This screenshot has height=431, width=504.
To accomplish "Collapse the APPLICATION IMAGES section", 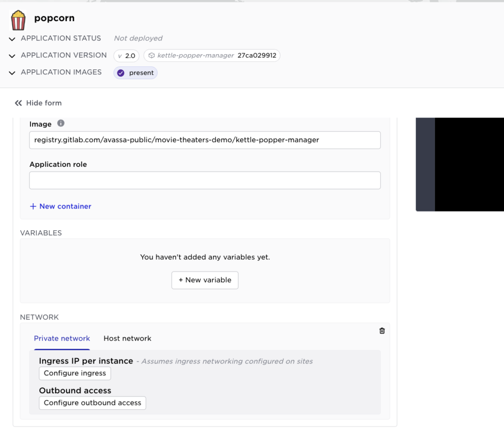I will pos(12,72).
